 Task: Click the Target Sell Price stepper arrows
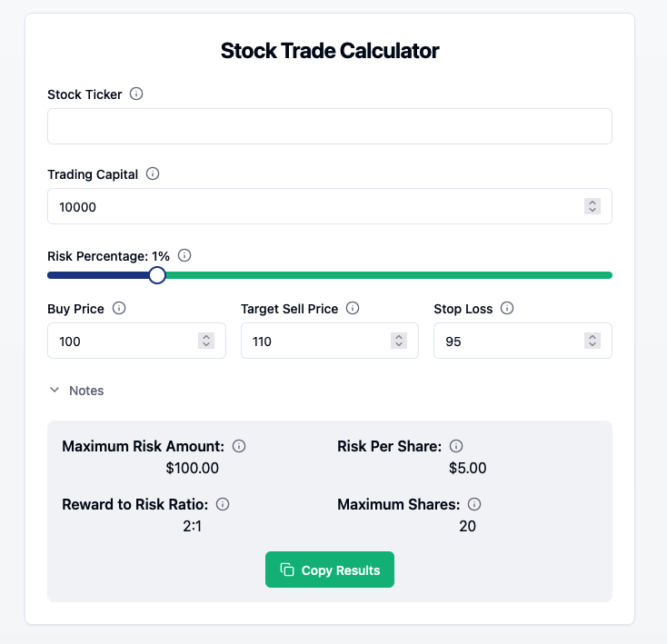[399, 341]
